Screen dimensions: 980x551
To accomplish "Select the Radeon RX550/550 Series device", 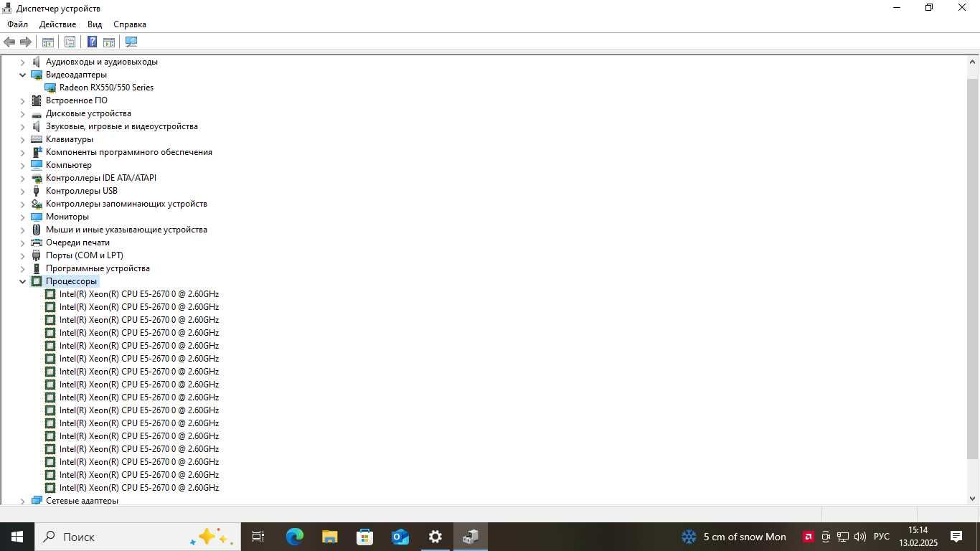I will [x=106, y=88].
